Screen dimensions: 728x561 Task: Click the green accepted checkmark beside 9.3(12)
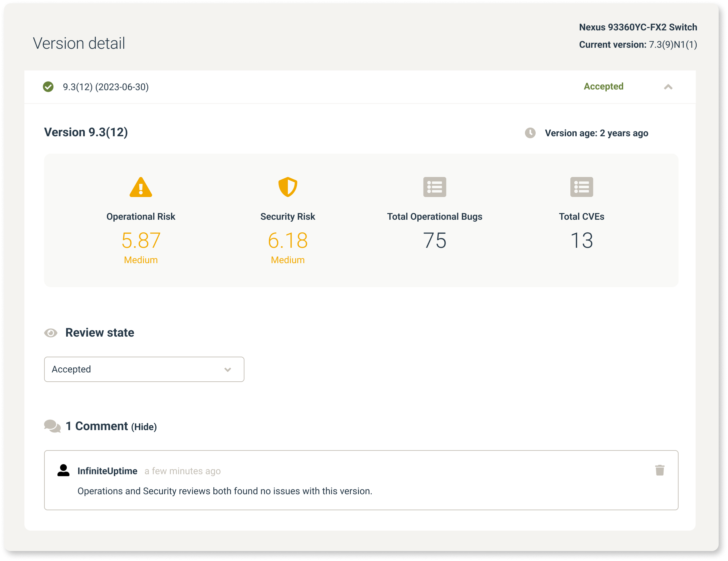49,87
